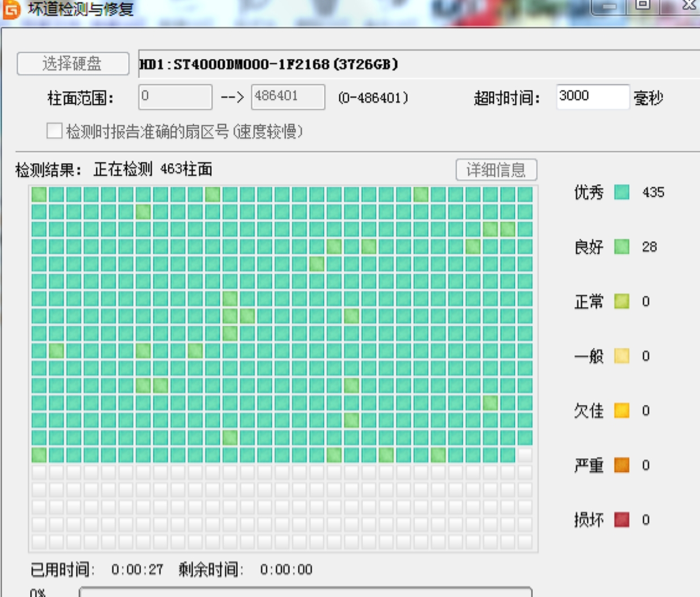
Task: Click the 优秀 teal color swatch
Action: click(621, 192)
